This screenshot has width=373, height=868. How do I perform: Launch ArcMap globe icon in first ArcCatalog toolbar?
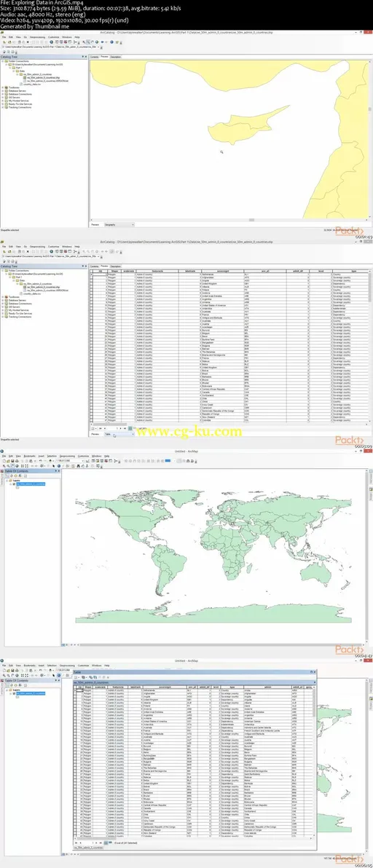coord(51,42)
